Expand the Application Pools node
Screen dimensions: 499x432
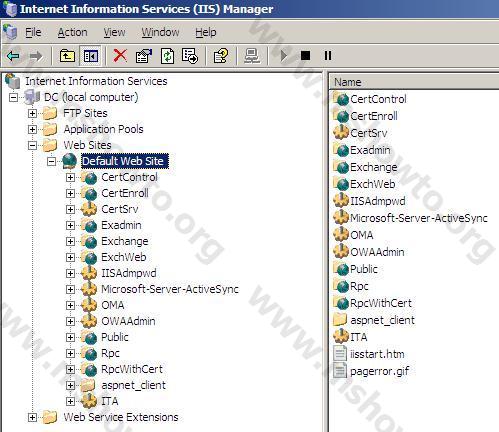(32, 129)
